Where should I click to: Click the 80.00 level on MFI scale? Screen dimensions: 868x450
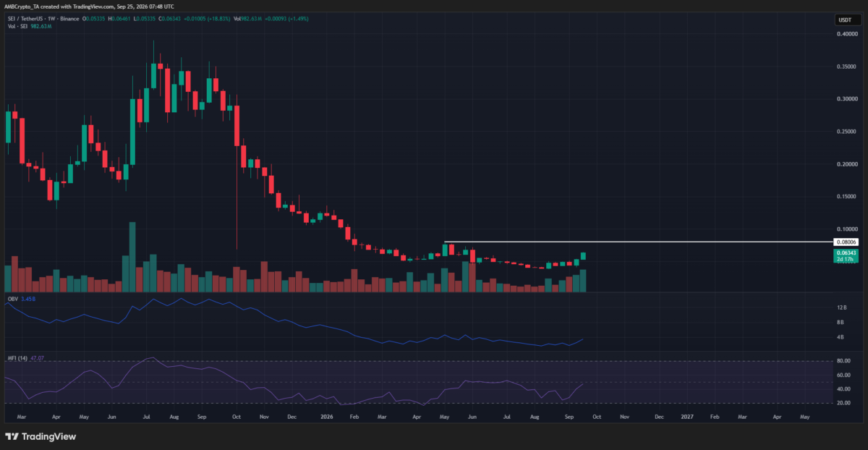(x=843, y=360)
